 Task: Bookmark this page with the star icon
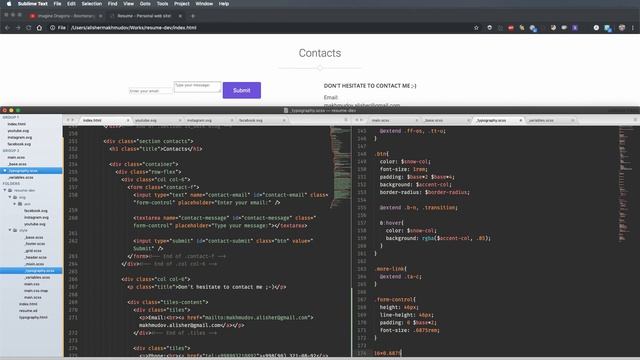(476, 28)
